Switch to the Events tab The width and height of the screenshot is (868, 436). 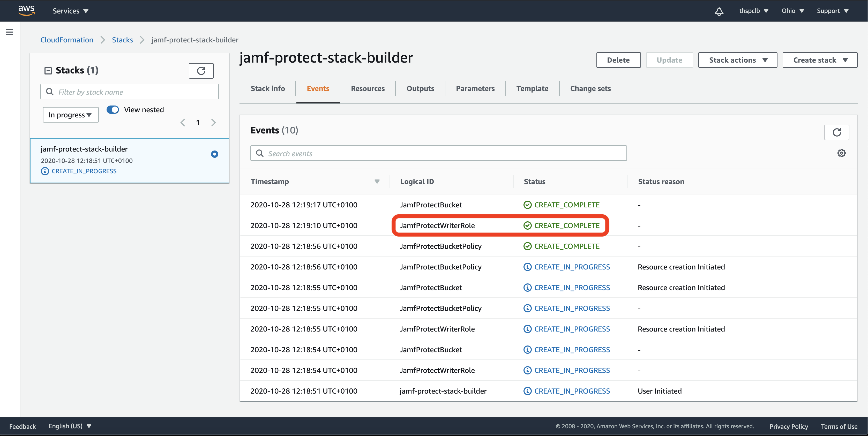(318, 89)
